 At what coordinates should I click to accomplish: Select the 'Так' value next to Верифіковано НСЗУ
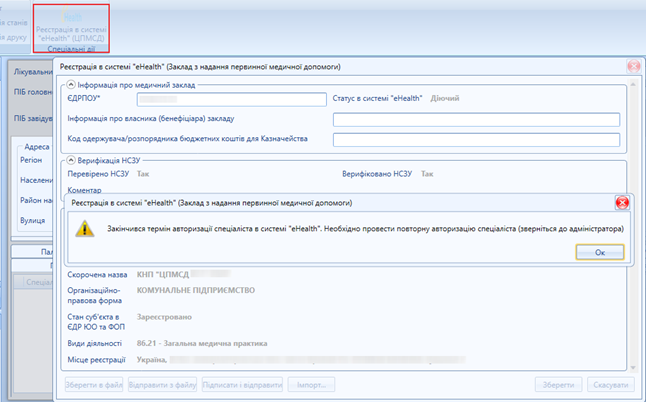[427, 174]
